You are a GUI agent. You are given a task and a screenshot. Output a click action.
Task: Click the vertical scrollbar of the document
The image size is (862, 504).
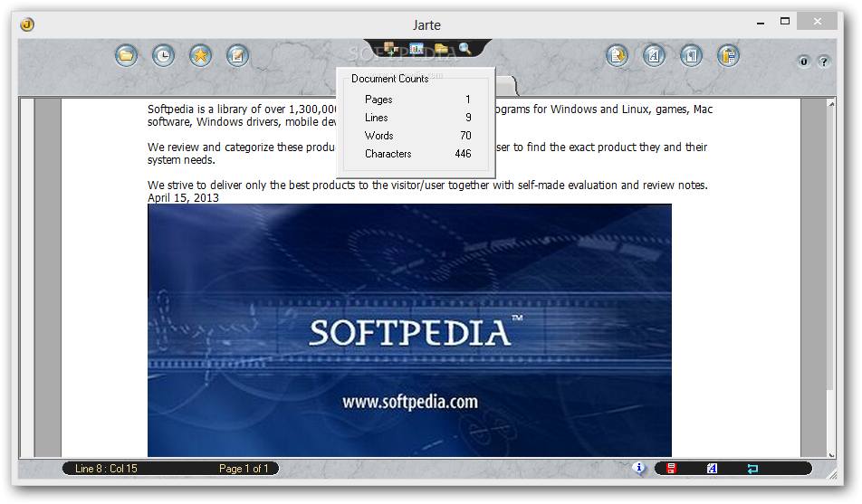tap(831, 280)
